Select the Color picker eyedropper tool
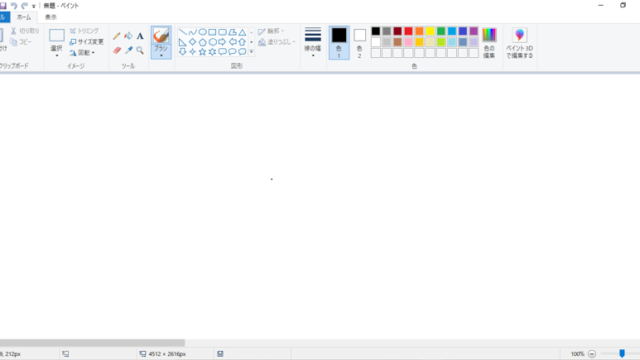 point(129,50)
